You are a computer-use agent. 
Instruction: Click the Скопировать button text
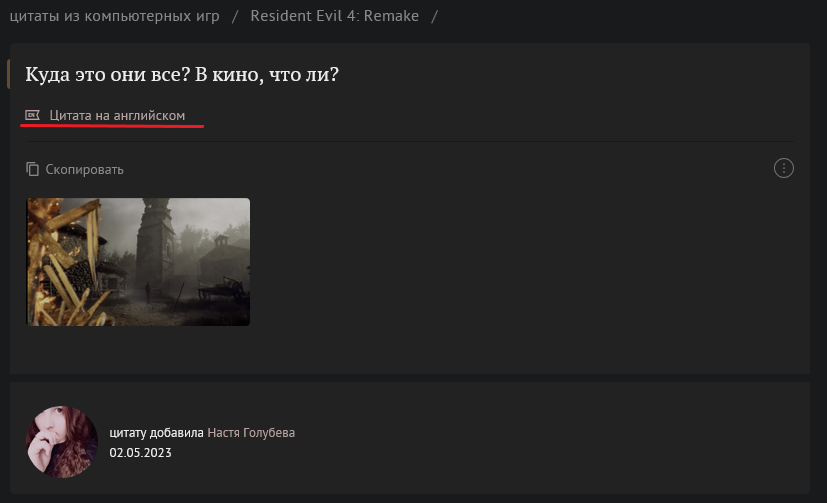point(84,169)
